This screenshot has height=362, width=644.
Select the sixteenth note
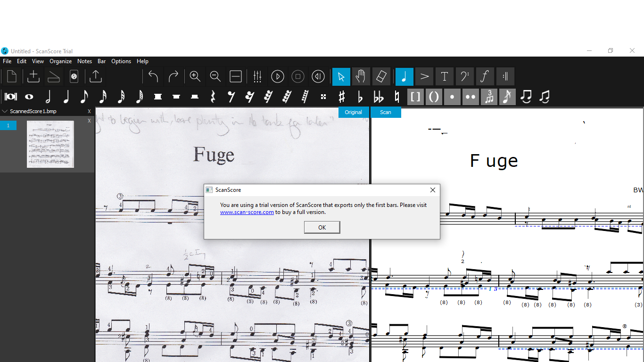click(x=103, y=97)
